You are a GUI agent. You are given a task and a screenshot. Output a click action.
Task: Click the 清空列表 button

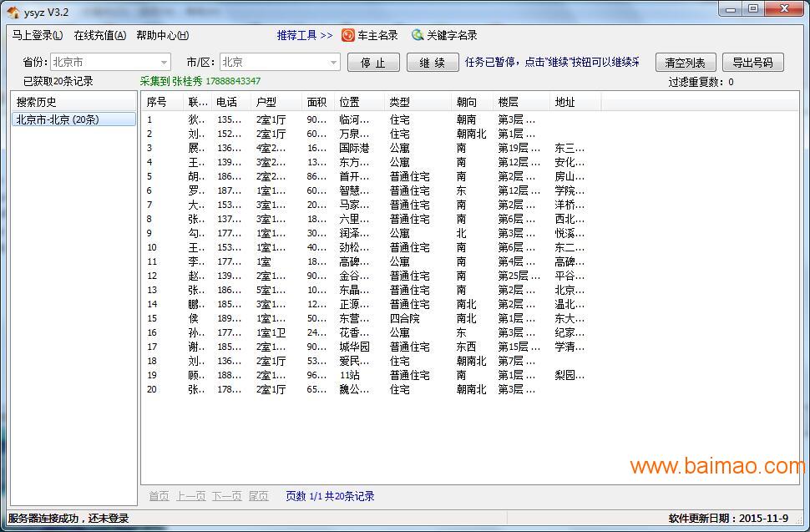click(x=685, y=63)
